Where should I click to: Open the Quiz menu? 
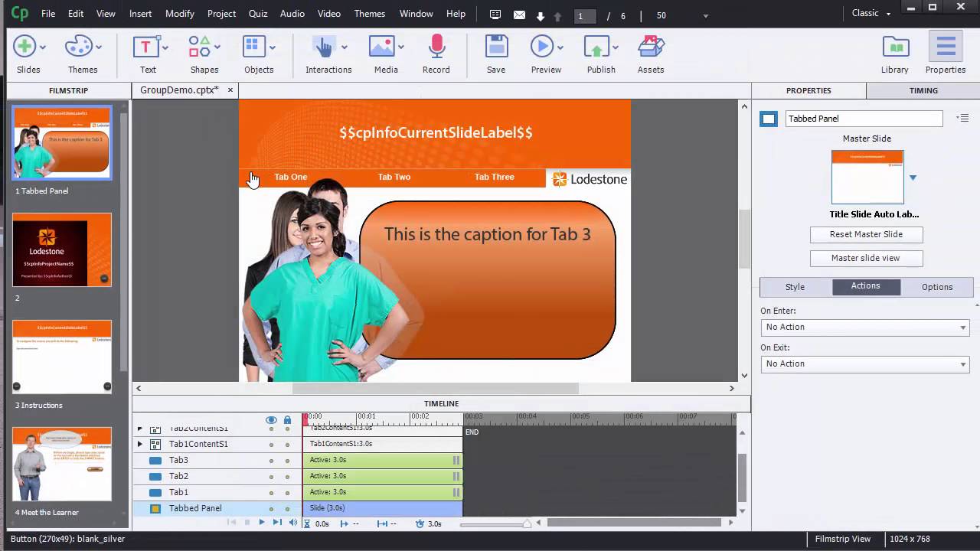click(258, 14)
